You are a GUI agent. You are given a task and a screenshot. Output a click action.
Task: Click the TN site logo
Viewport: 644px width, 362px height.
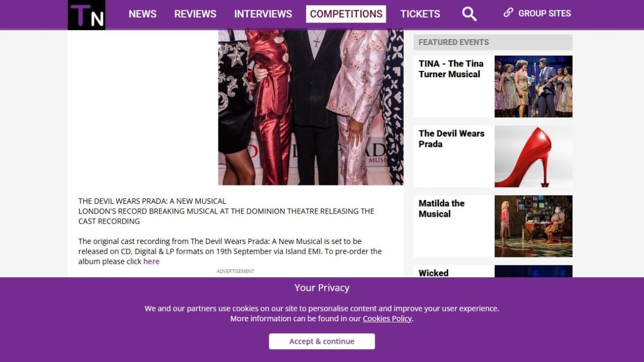point(86,14)
